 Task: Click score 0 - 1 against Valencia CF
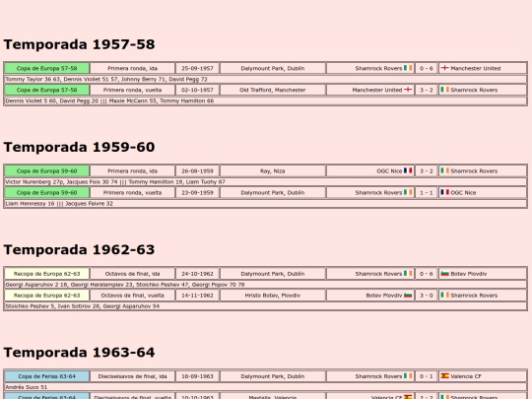pos(427,376)
